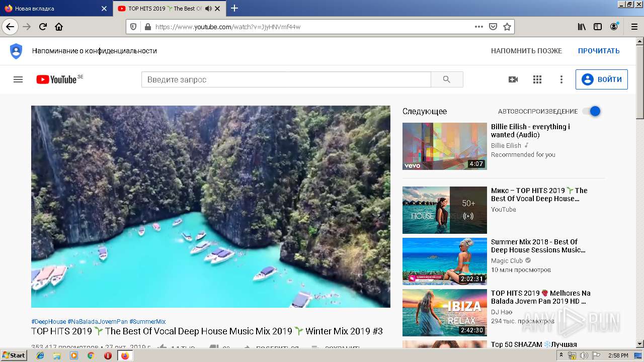
Task: Open the #DeepHouse hashtag
Action: point(48,322)
